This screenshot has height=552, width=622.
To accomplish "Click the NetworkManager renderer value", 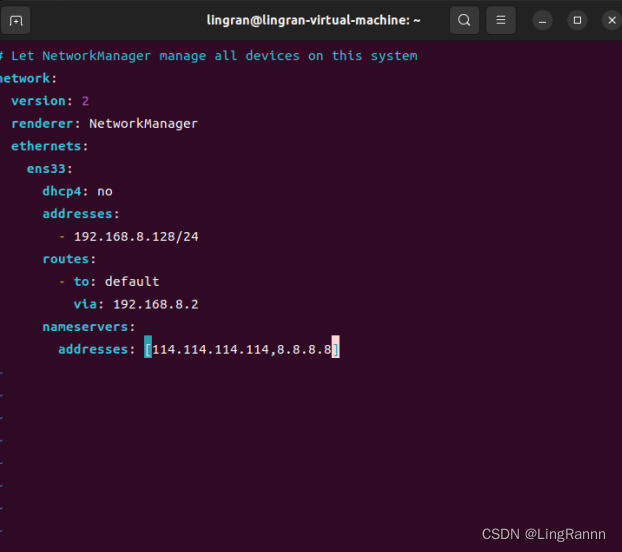I will pyautogui.click(x=143, y=124).
